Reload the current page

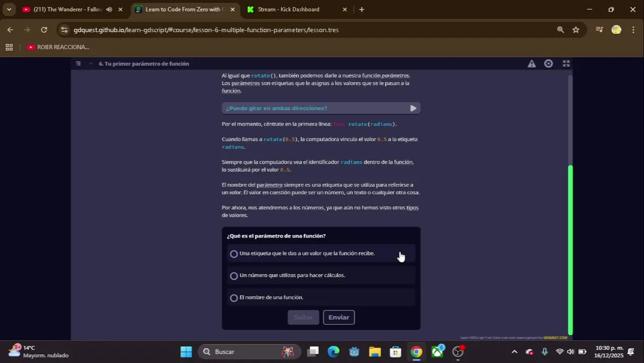tap(44, 30)
